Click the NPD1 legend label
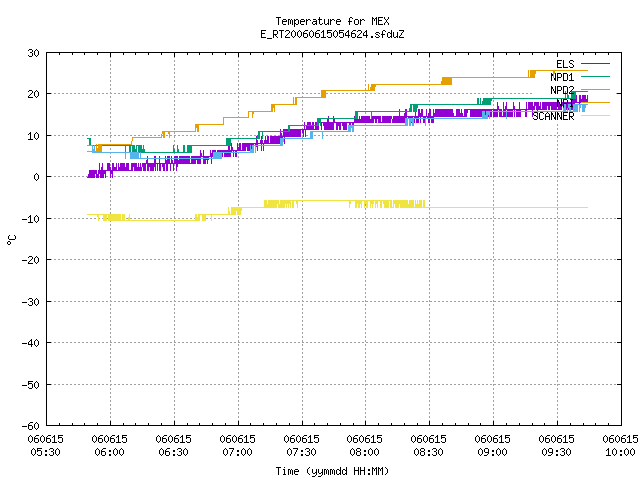 pyautogui.click(x=562, y=77)
